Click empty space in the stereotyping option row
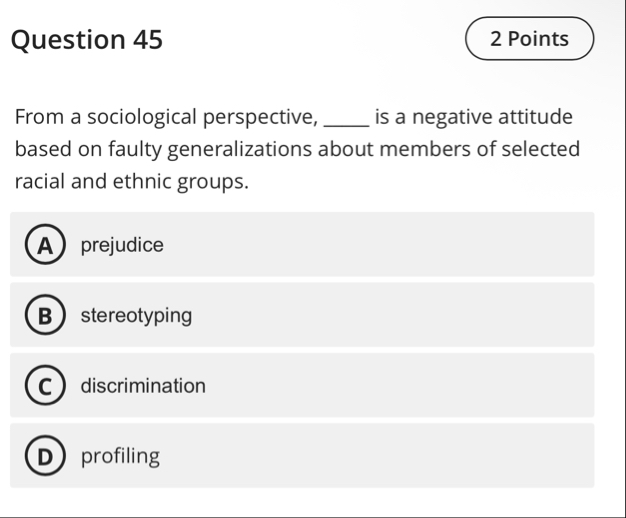The width and height of the screenshot is (626, 518). [400, 316]
